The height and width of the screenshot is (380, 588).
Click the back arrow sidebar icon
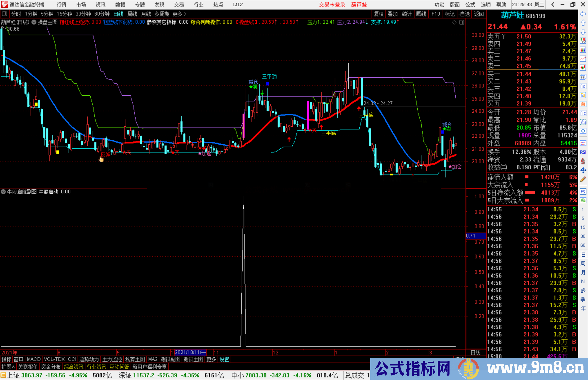pyautogui.click(x=583, y=14)
